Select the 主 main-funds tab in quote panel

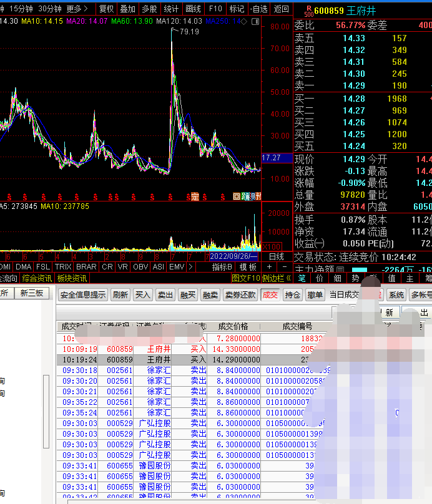410,278
